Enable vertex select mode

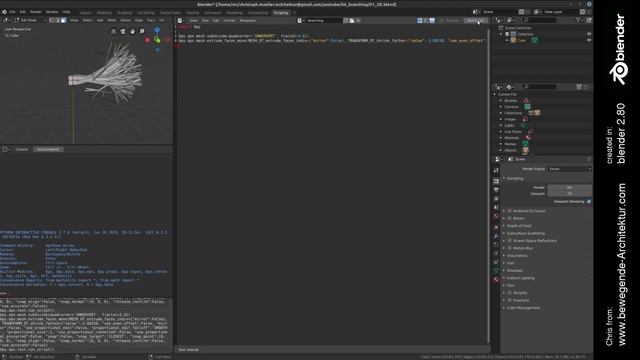pyautogui.click(x=51, y=20)
